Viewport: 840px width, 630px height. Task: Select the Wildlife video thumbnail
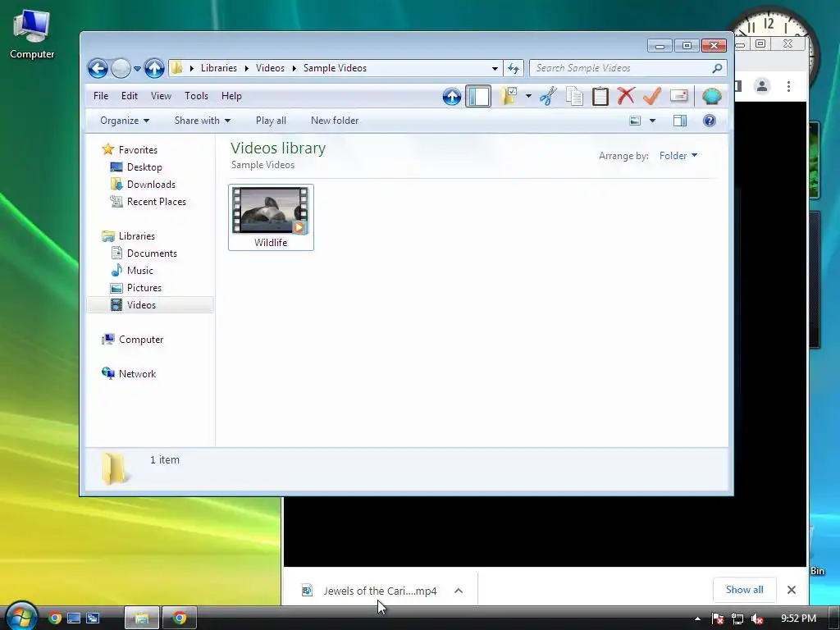(x=271, y=217)
